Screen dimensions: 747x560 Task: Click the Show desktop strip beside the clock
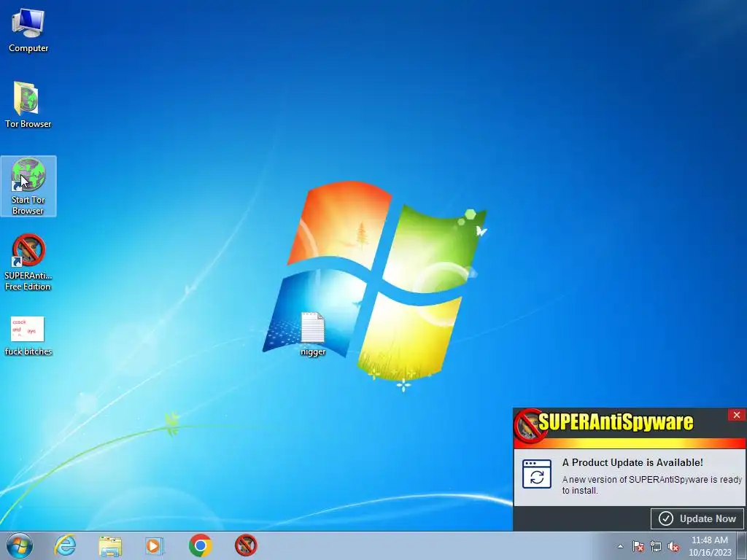742,545
